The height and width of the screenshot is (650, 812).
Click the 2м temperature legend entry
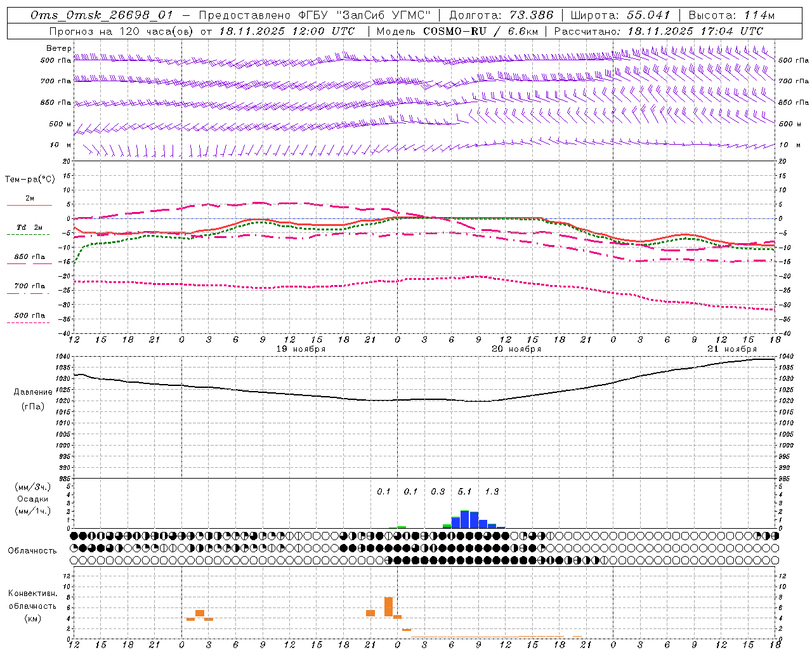(x=29, y=198)
